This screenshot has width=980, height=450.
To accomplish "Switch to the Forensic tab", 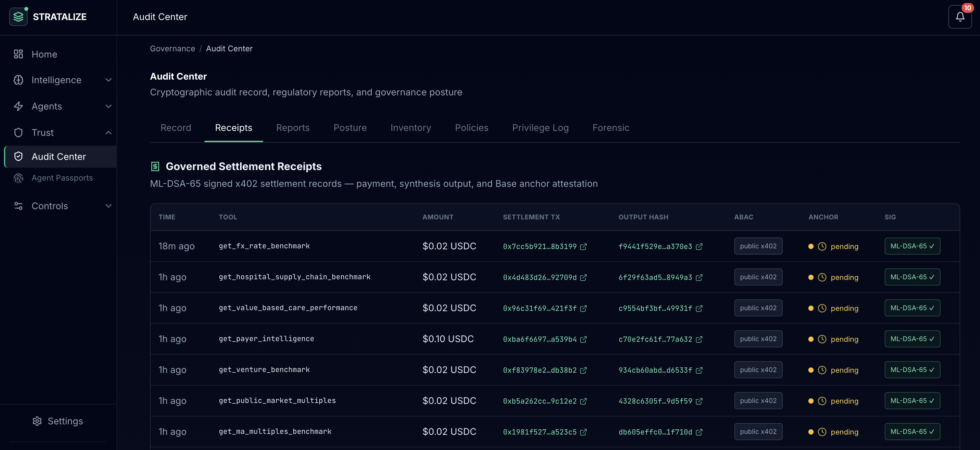I will (611, 127).
